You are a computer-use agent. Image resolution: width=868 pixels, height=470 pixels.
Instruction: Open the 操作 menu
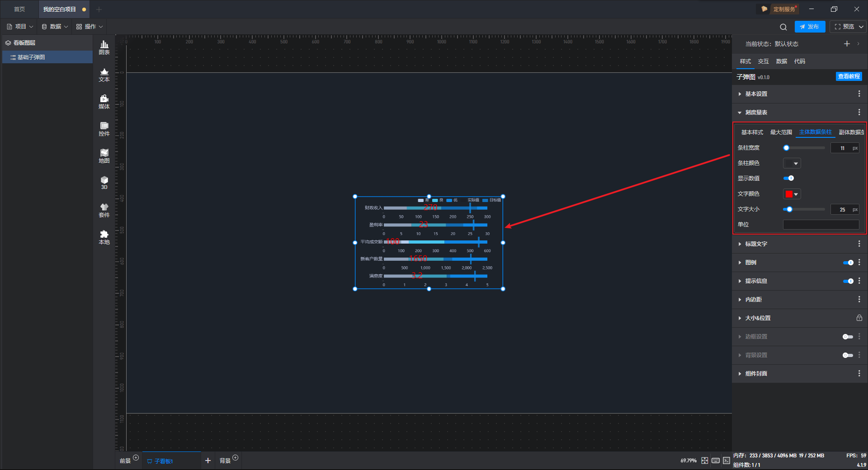[90, 27]
